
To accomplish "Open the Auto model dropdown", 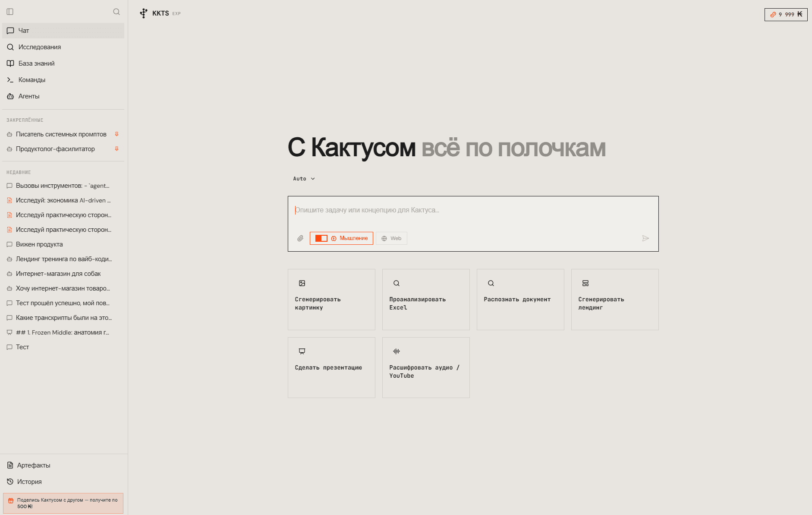I will [303, 178].
